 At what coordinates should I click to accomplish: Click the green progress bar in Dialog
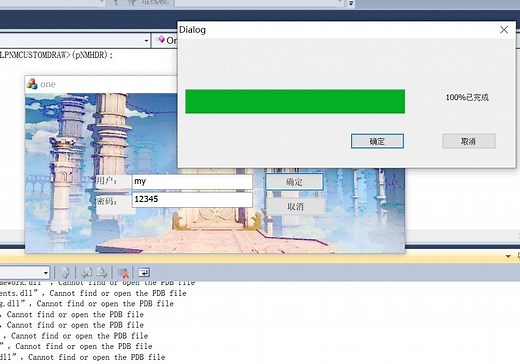[x=295, y=101]
